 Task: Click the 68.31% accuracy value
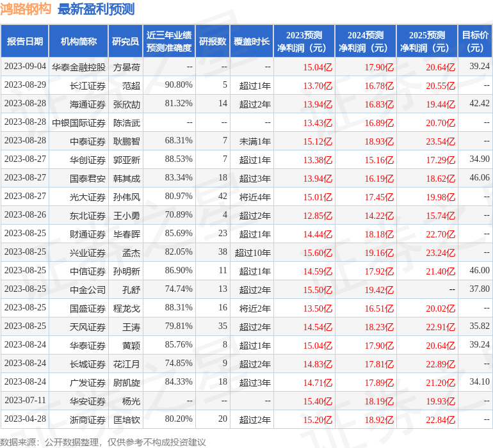pyautogui.click(x=179, y=140)
